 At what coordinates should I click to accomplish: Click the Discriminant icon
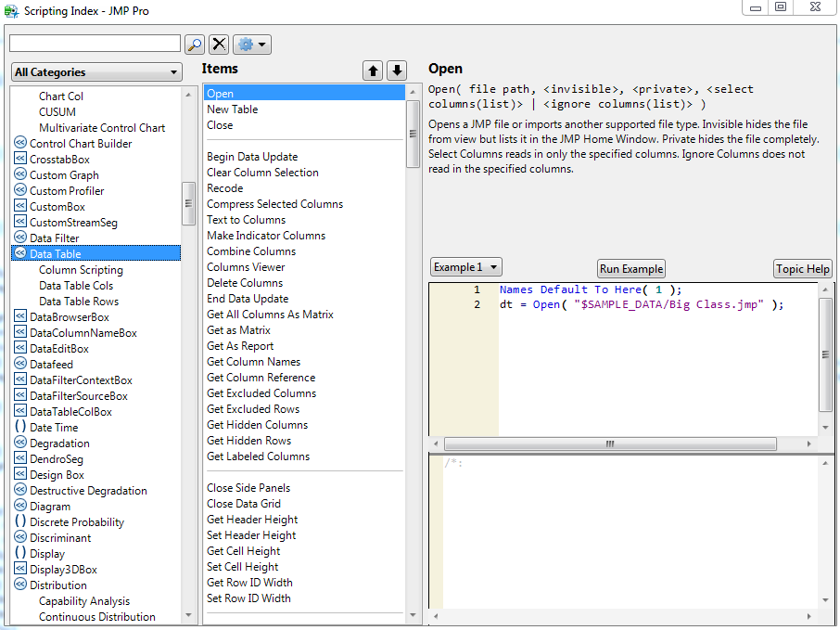pos(20,536)
